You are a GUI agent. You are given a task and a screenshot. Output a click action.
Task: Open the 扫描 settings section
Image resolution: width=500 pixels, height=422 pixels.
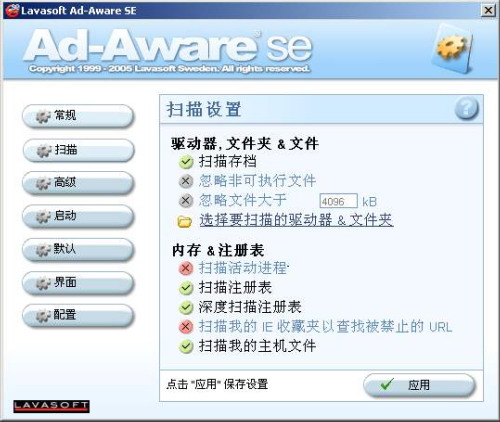[x=78, y=150]
